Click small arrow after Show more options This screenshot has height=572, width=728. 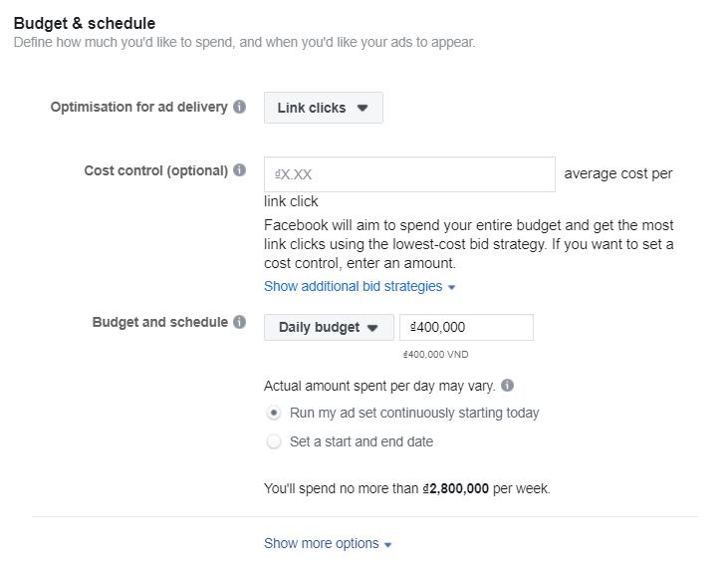[388, 544]
